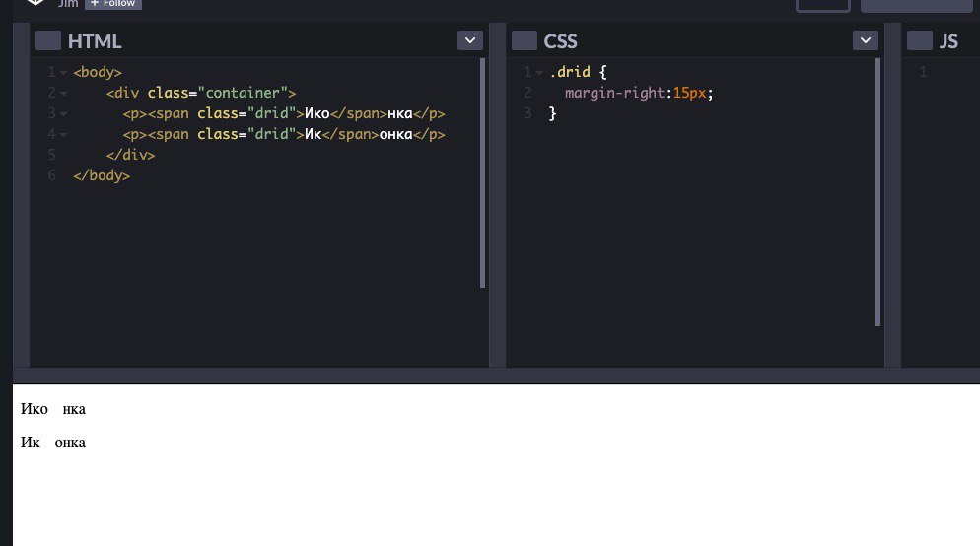The image size is (980, 546).
Task: Click the .drid selector in CSS
Action: pyautogui.click(x=570, y=72)
